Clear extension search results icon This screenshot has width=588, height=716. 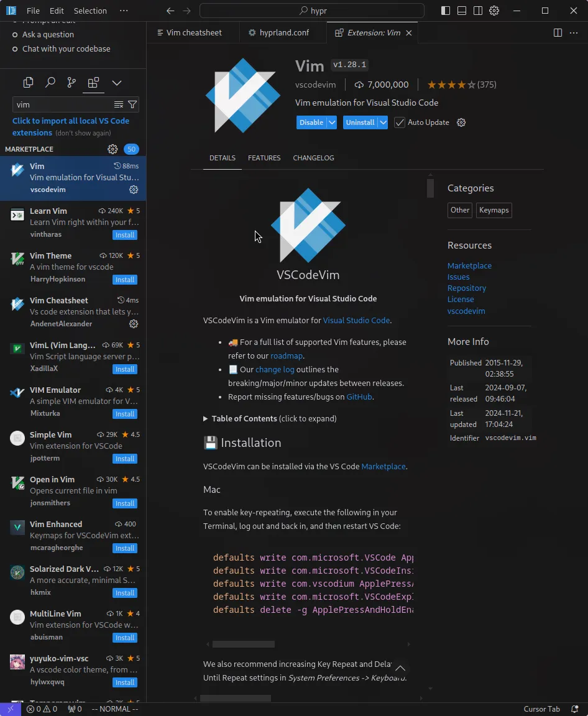(119, 104)
